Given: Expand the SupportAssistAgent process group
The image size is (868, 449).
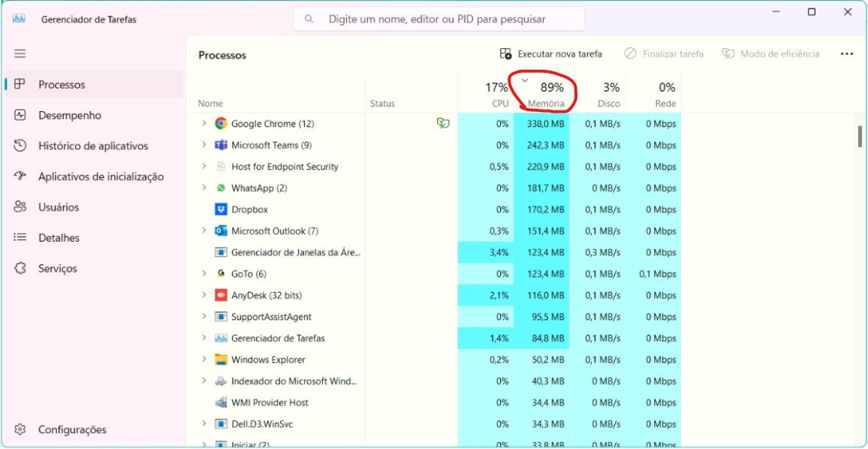Looking at the screenshot, I should 203,317.
